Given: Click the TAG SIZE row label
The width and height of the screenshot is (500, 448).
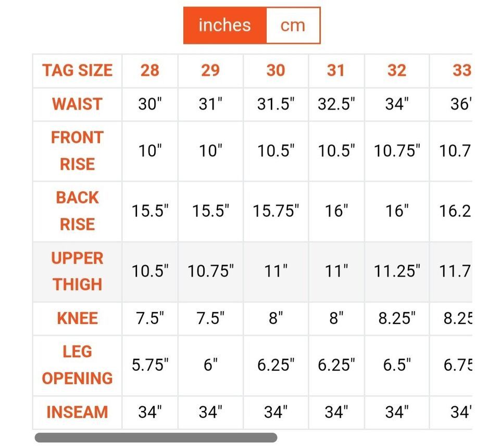Looking at the screenshot, I should click(x=77, y=70).
